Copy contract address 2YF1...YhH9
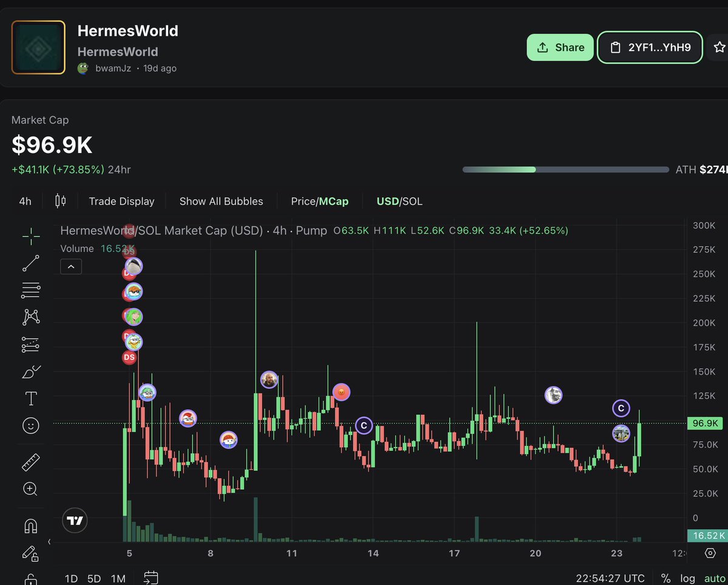 click(650, 47)
